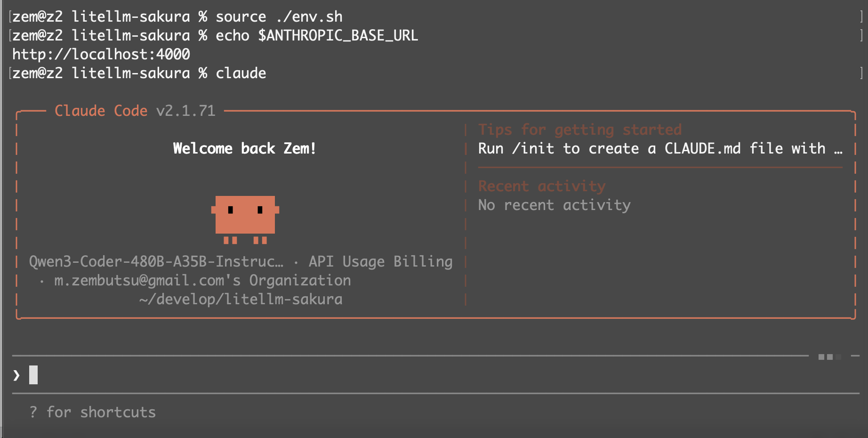Click the "? for shortcuts" hint
This screenshot has height=438, width=868.
click(92, 412)
